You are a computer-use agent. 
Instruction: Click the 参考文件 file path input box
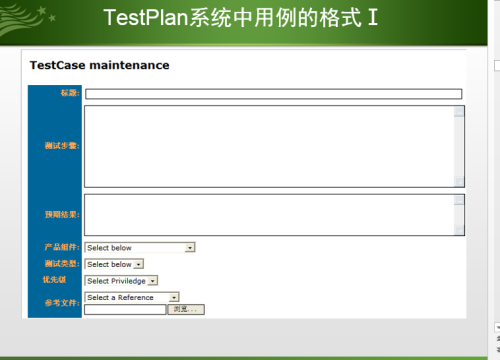pyautogui.click(x=125, y=310)
